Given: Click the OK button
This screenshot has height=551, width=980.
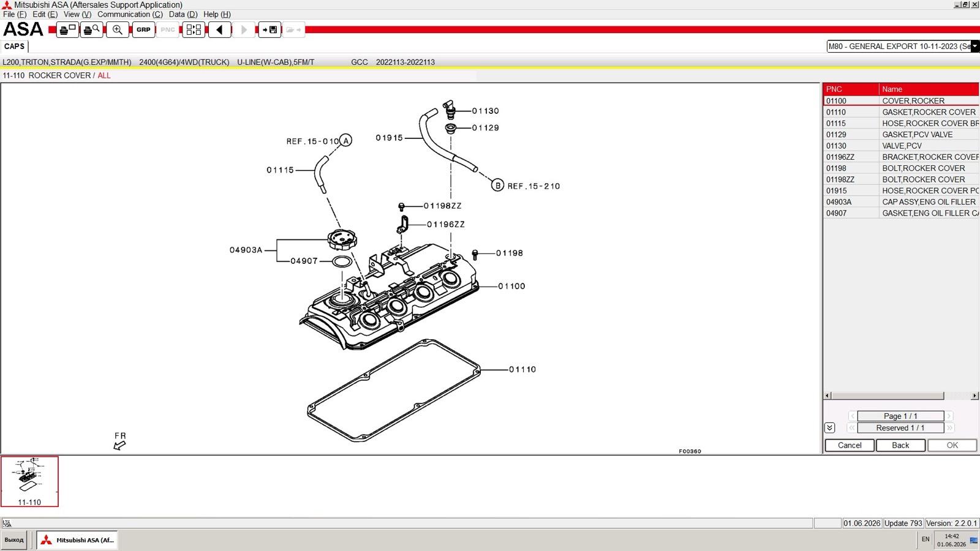Looking at the screenshot, I should coord(952,445).
